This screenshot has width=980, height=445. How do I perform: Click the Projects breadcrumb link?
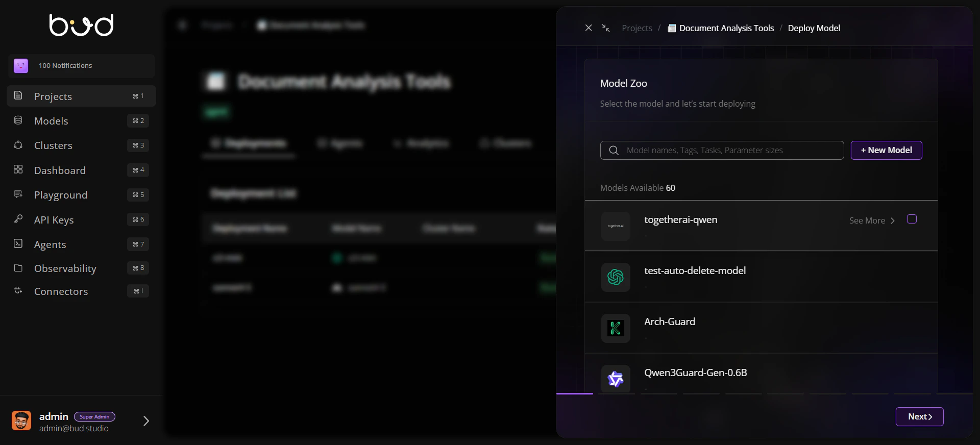637,28
